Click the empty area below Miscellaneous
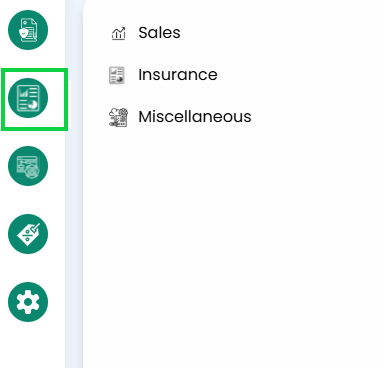This screenshot has height=368, width=384. coord(233,247)
